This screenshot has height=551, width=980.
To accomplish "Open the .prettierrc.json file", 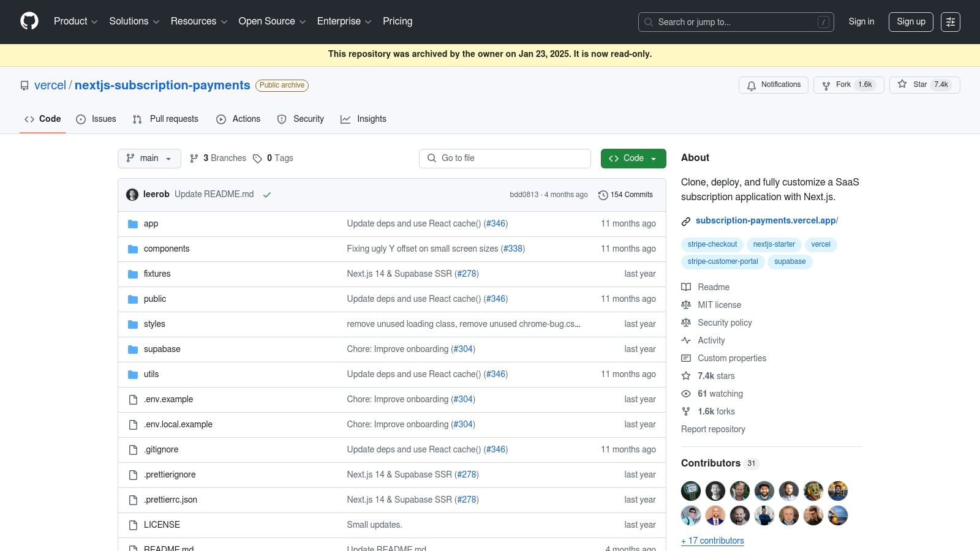I will point(170,500).
